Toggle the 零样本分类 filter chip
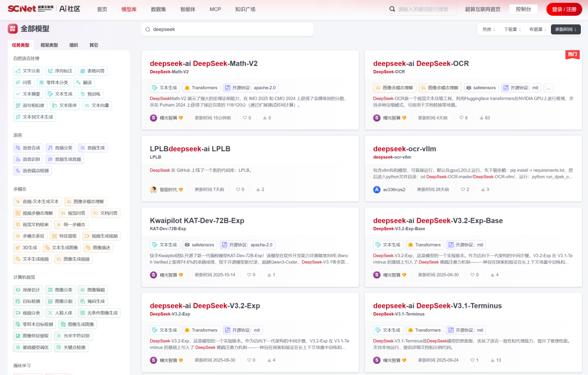588x375 pixels. (53, 83)
